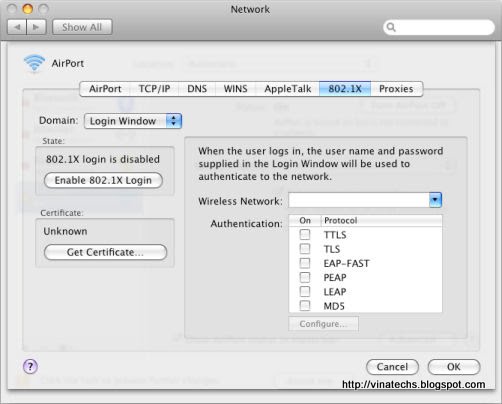
Task: Open the Domain Login Window popup
Action: pyautogui.click(x=133, y=121)
